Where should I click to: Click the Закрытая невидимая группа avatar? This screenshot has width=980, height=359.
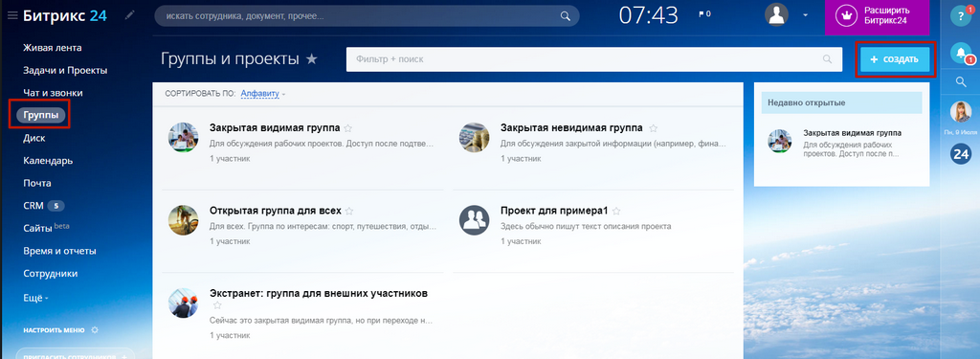point(475,137)
